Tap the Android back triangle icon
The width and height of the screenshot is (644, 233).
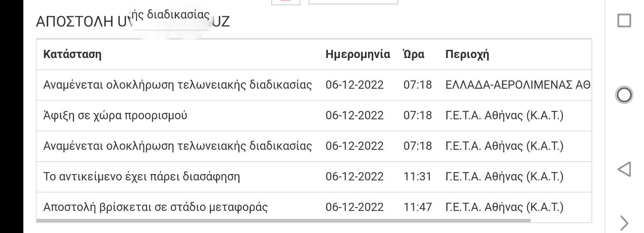click(624, 169)
